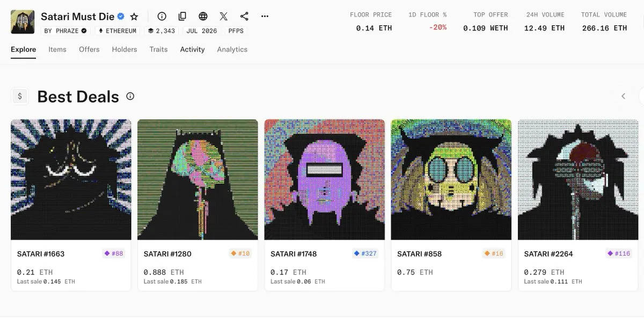Click the last sale 0.111 ETH text
The width and height of the screenshot is (644, 318).
553,281
